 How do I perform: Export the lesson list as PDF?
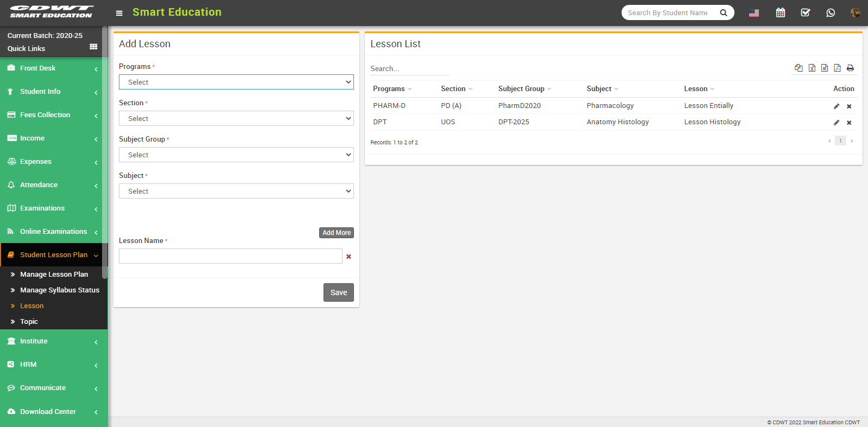(x=837, y=68)
